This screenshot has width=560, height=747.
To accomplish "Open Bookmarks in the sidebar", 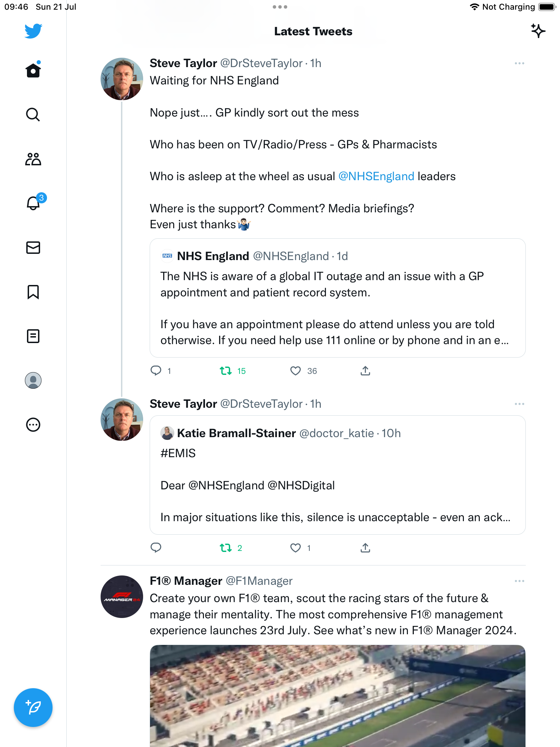I will (x=33, y=292).
